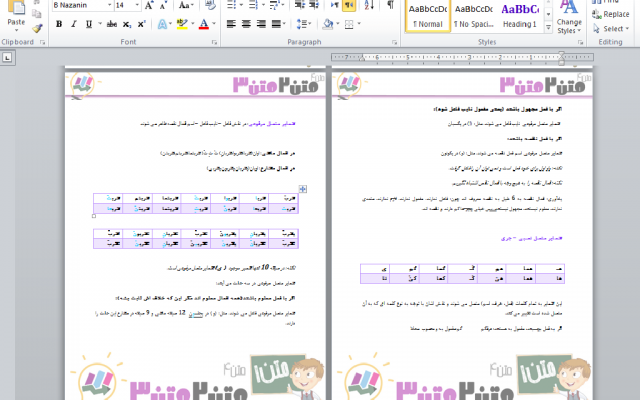Open the Line Spacing menu

(304, 24)
